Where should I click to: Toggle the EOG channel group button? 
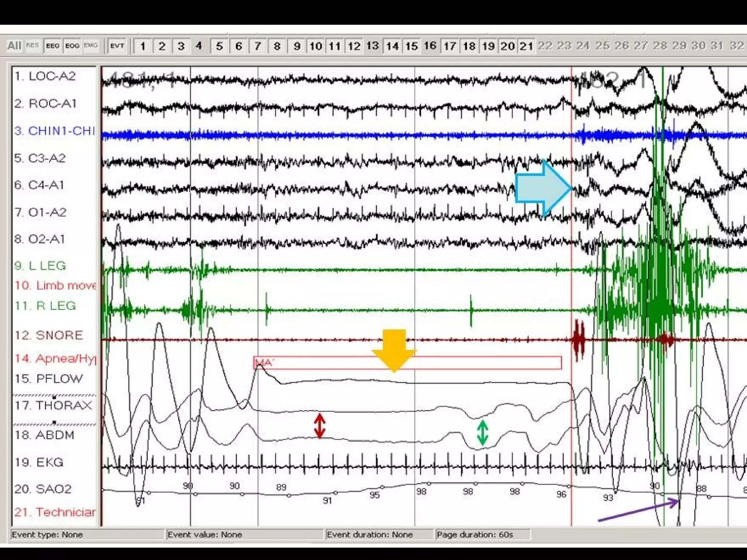click(x=72, y=46)
